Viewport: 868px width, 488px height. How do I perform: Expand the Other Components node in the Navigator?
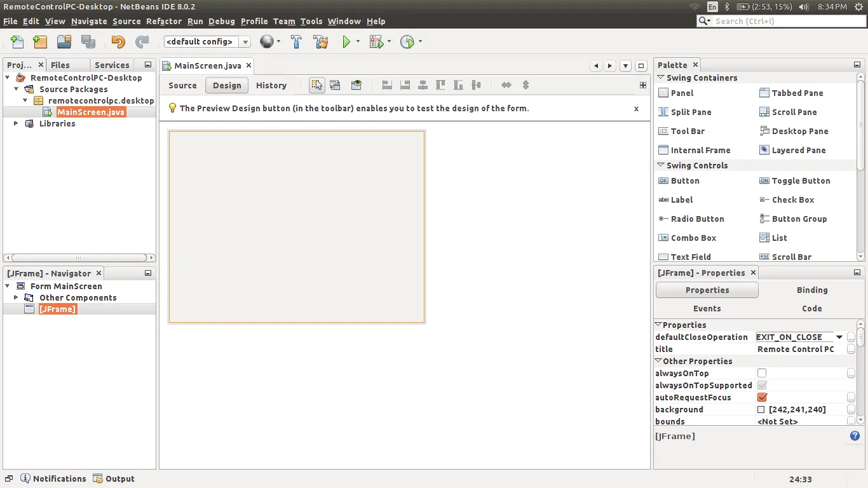tap(17, 297)
